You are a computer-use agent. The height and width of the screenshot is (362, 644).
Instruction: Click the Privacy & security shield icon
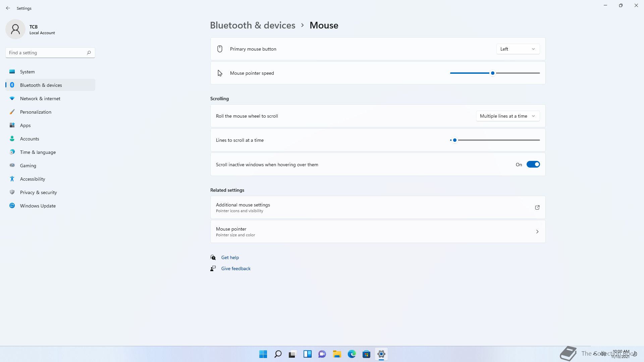tap(12, 192)
